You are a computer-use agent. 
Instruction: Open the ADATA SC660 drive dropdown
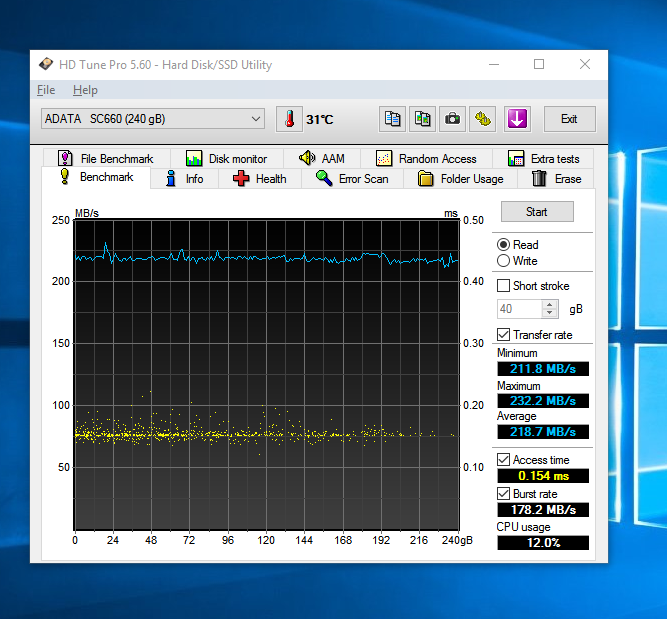pos(153,119)
